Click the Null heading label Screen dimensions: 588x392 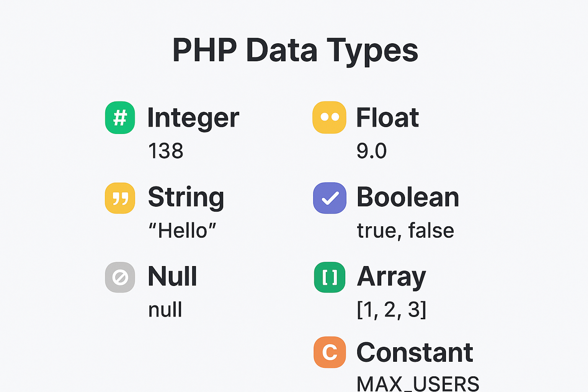tap(172, 276)
